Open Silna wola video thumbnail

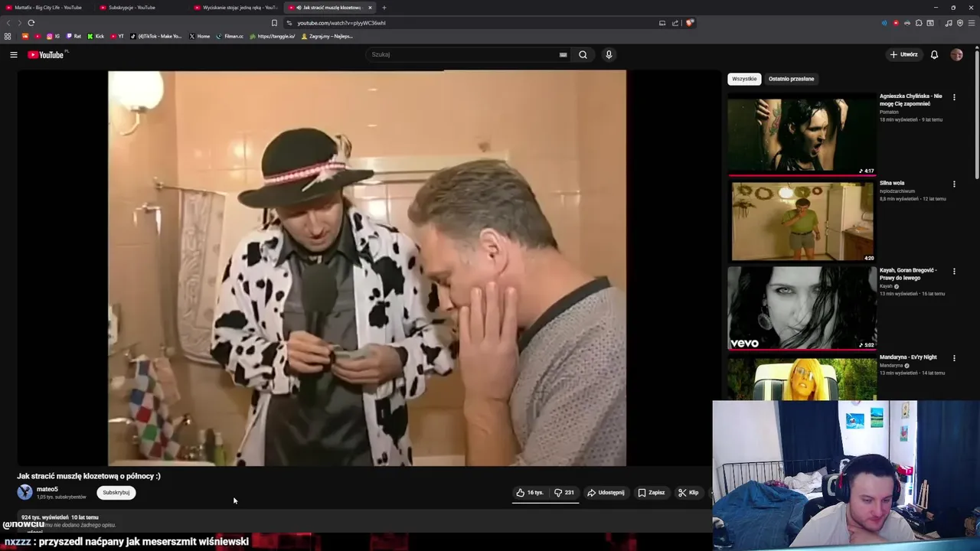802,221
